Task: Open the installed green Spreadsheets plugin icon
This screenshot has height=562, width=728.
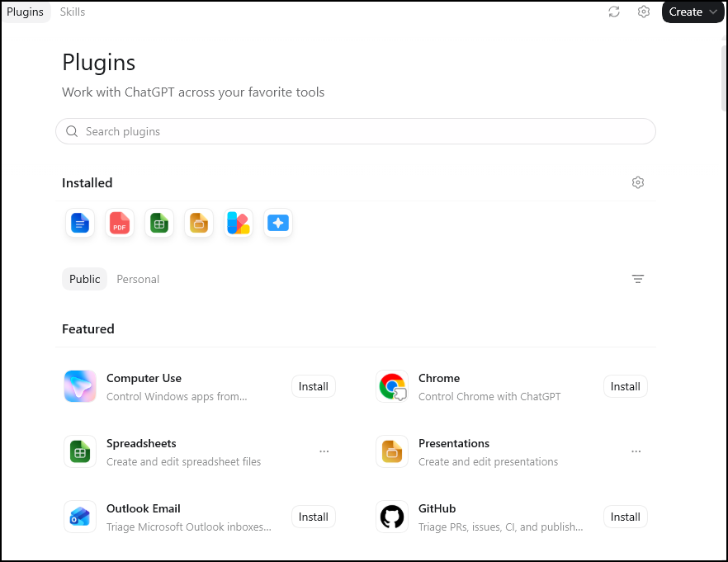Action: tap(159, 223)
